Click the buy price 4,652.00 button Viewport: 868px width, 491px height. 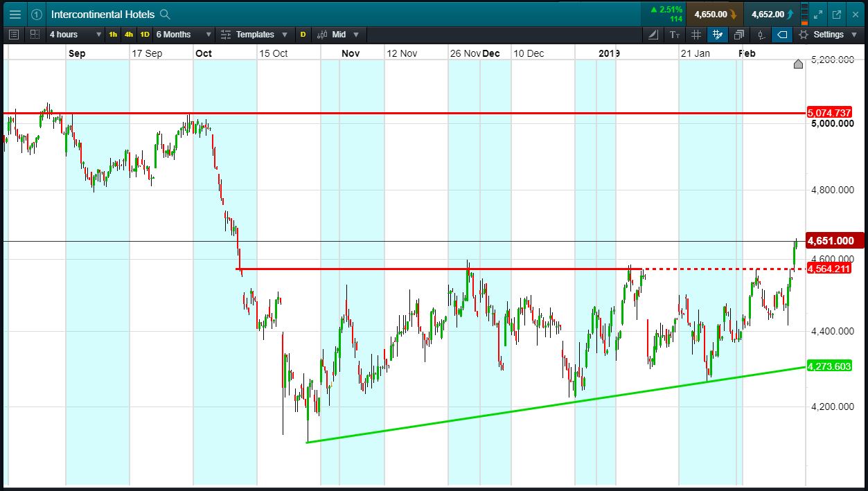click(772, 14)
